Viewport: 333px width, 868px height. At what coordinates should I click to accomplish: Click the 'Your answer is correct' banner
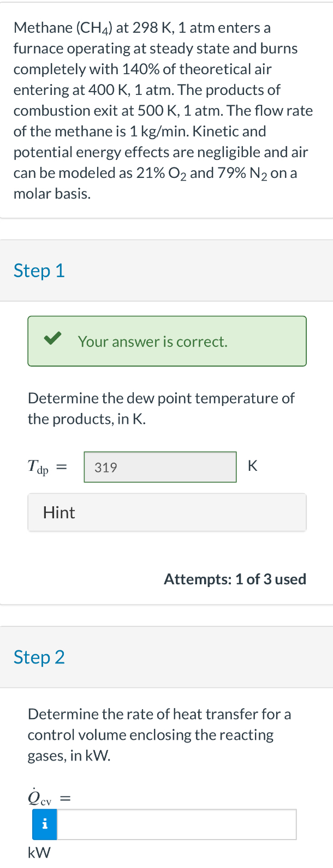point(167,341)
